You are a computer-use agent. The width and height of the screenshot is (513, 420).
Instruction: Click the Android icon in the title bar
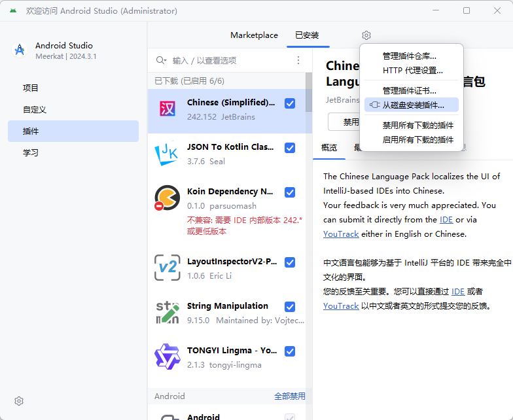coord(13,10)
